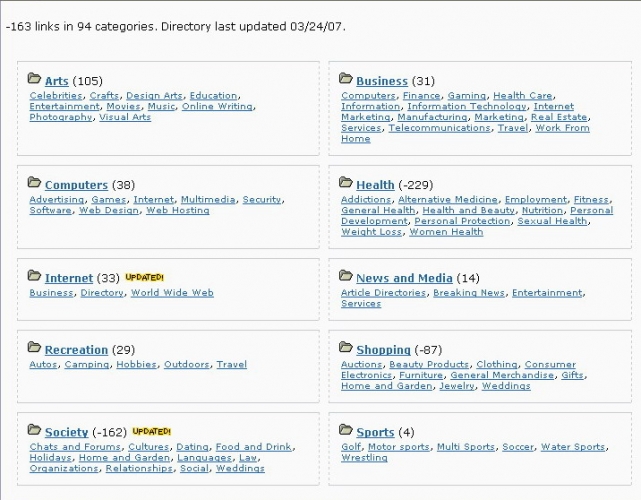Open the Web Hosting subcategory

178,211
